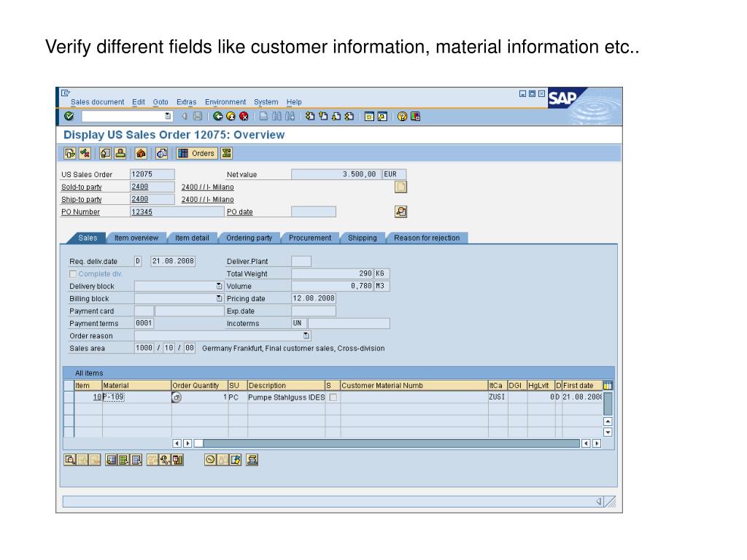
Task: Click the Orders button
Action: (x=197, y=153)
